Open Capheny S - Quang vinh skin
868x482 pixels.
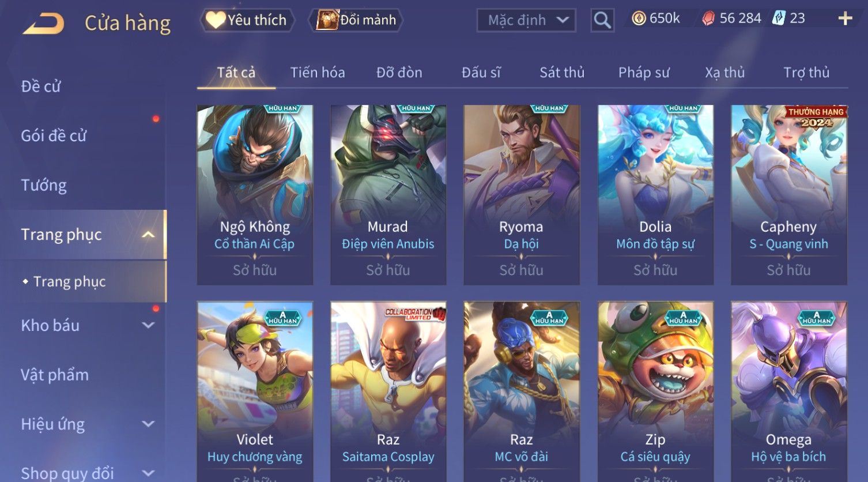[x=789, y=195]
